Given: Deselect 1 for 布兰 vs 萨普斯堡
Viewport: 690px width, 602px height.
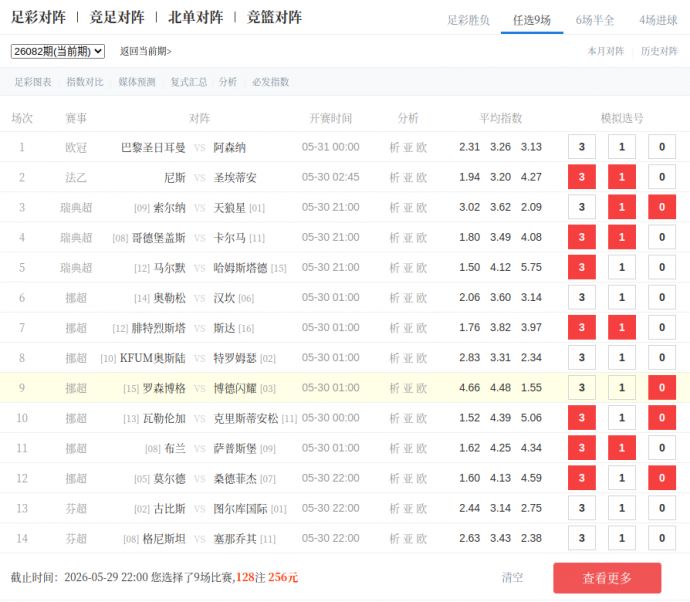Looking at the screenshot, I should 622,448.
